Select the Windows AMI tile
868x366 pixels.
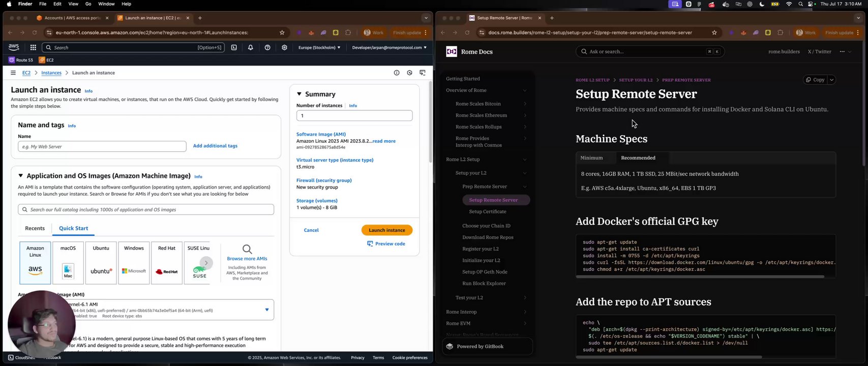click(134, 263)
